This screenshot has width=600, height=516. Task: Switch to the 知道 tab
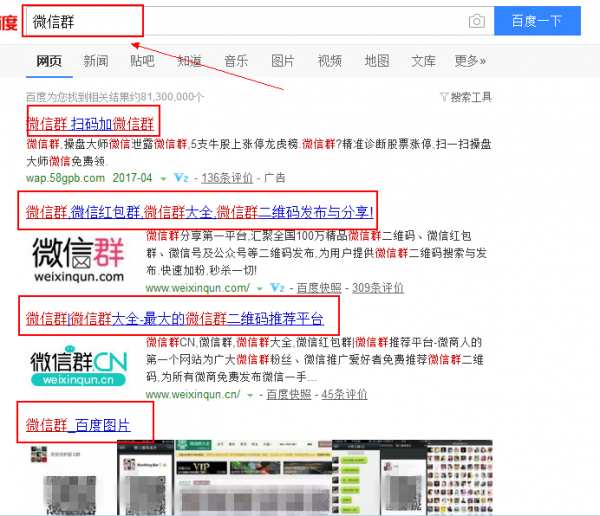[x=189, y=61]
